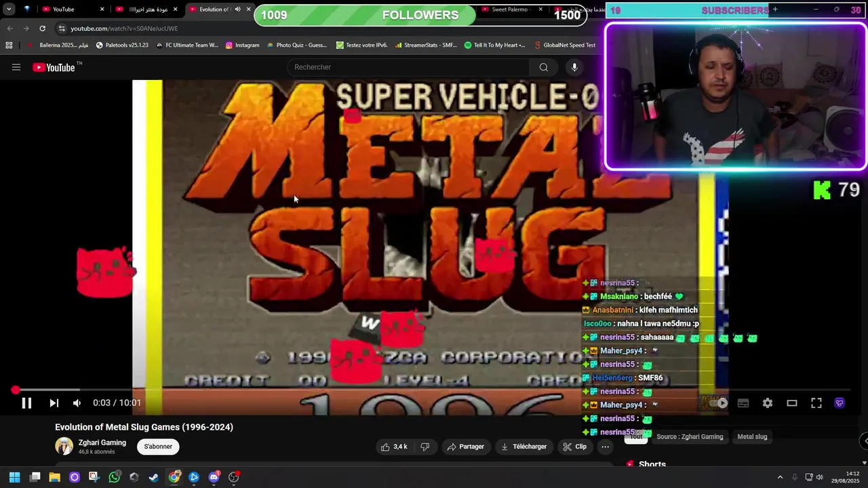Screen dimensions: 868x488
Task: Dislike the video
Action: pyautogui.click(x=425, y=447)
